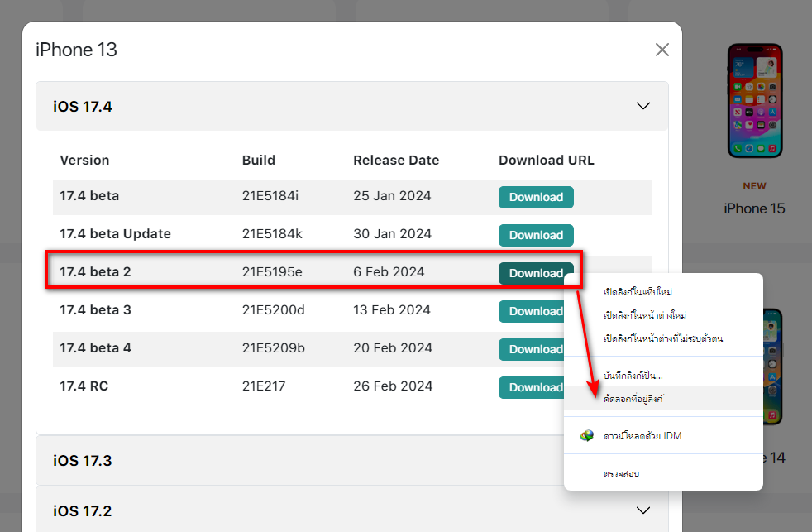Select build number 21E5200d
812x532 pixels.
point(274,310)
